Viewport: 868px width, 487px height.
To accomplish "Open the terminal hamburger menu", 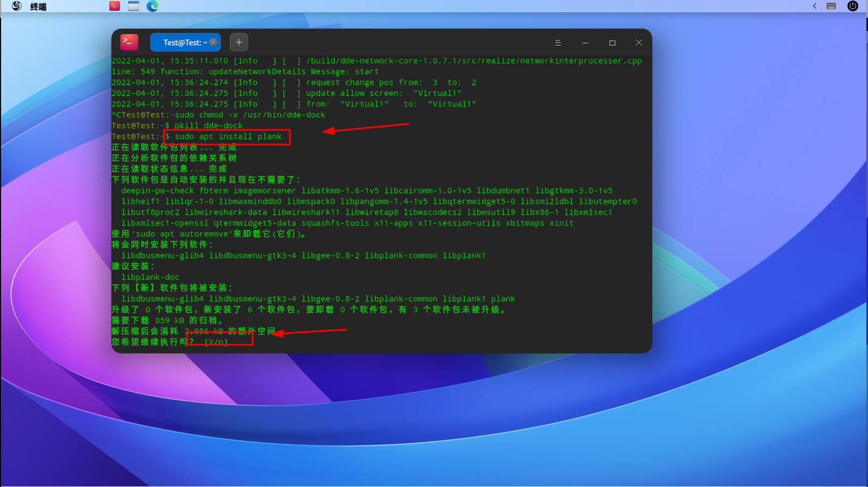I will click(x=558, y=43).
